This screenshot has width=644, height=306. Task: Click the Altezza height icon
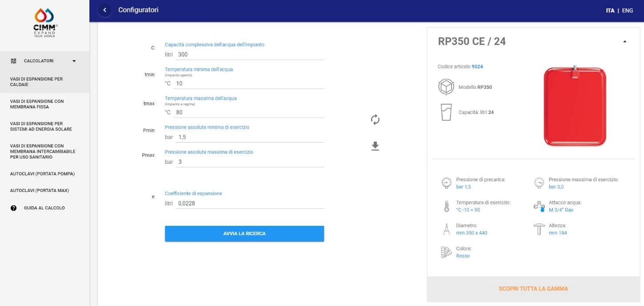(x=539, y=229)
